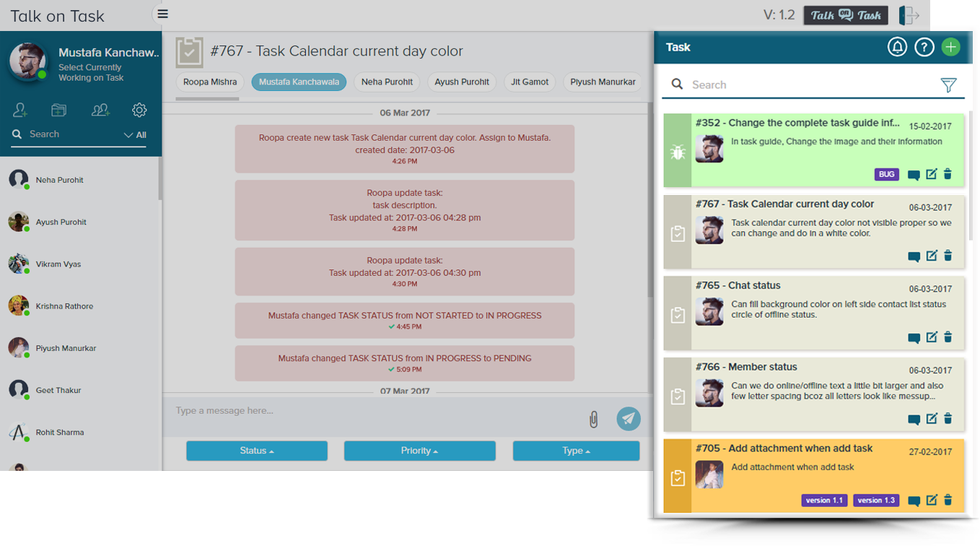
Task: Click the help question mark icon
Action: [924, 46]
